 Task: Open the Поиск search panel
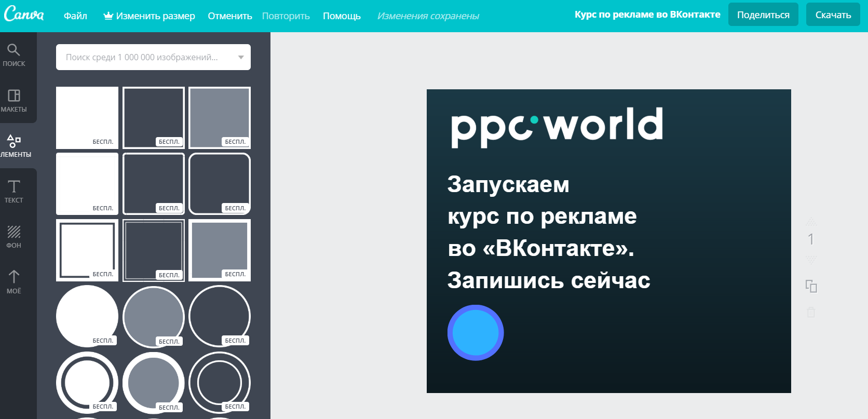coord(14,55)
